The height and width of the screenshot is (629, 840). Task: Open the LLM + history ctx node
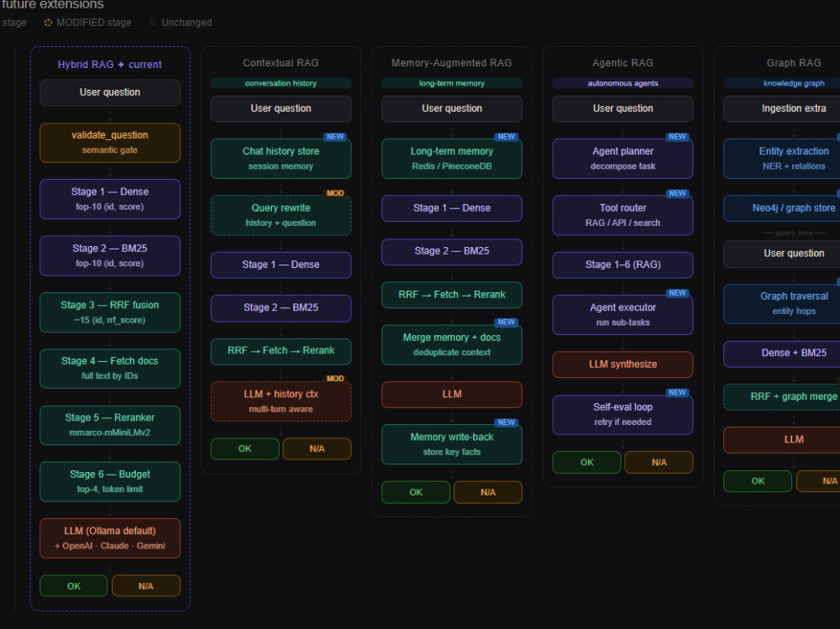281,401
